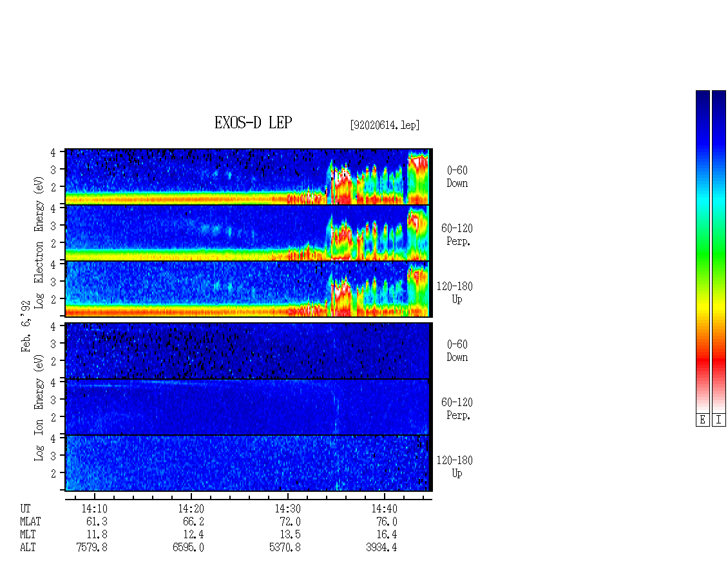Select the ion 0-60 Down pitch-angle label
Image resolution: width=728 pixels, height=564 pixels.
click(x=457, y=351)
